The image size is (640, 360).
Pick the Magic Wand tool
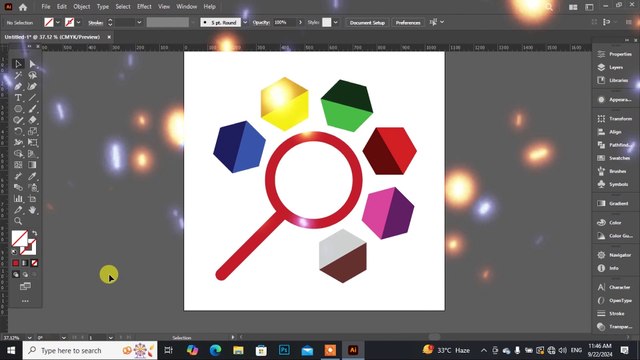click(x=18, y=75)
